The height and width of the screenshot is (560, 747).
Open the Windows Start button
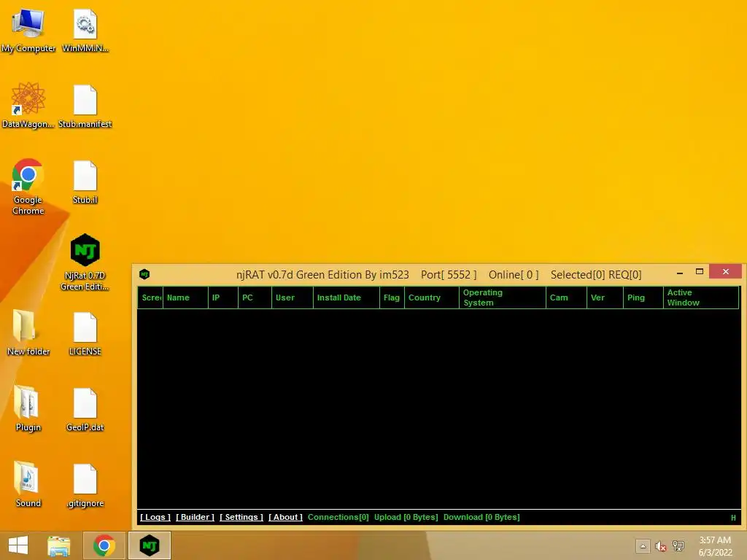point(18,545)
